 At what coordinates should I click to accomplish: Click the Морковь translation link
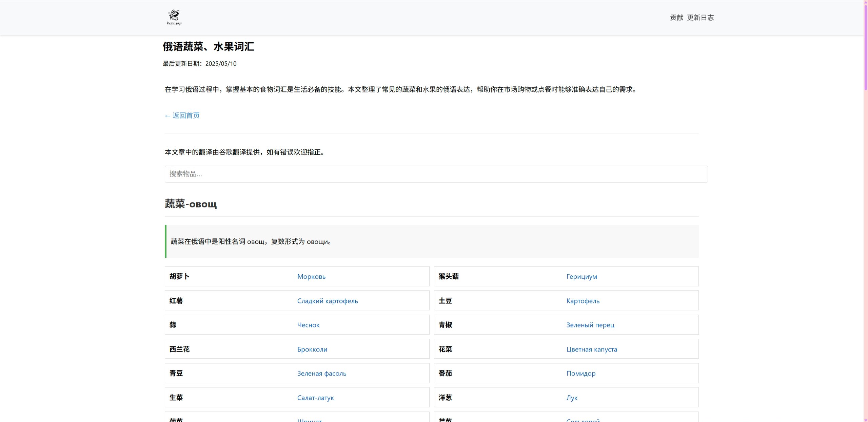pyautogui.click(x=311, y=277)
